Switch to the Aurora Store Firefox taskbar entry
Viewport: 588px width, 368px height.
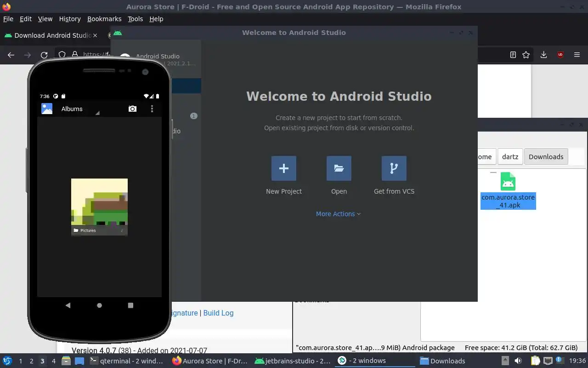[210, 361]
